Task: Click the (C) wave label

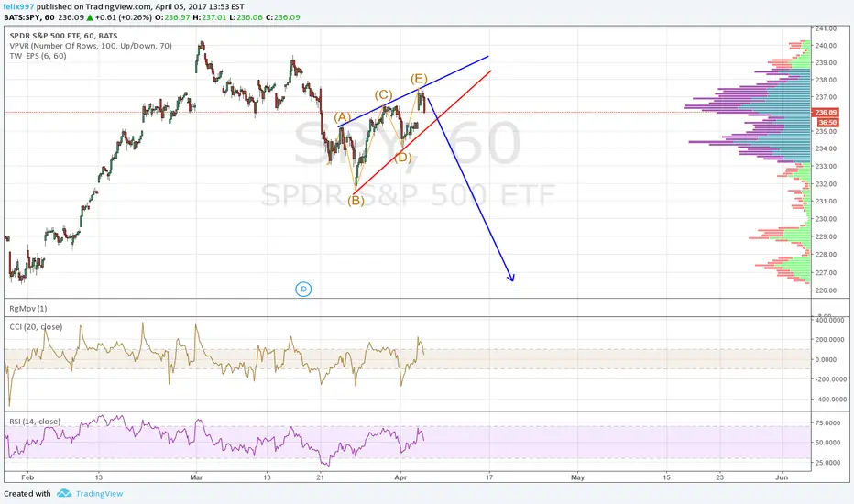Action: pos(383,94)
